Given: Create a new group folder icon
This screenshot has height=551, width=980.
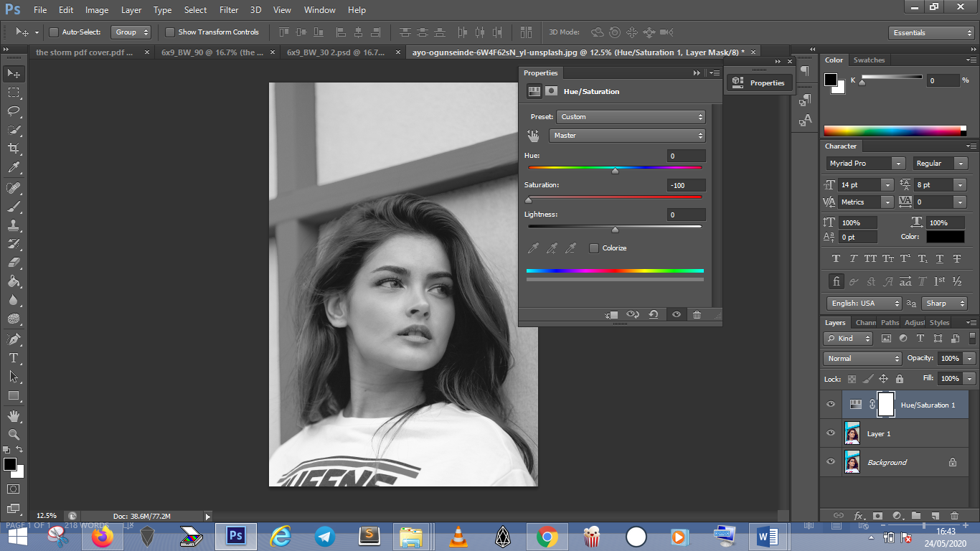Looking at the screenshot, I should [916, 515].
